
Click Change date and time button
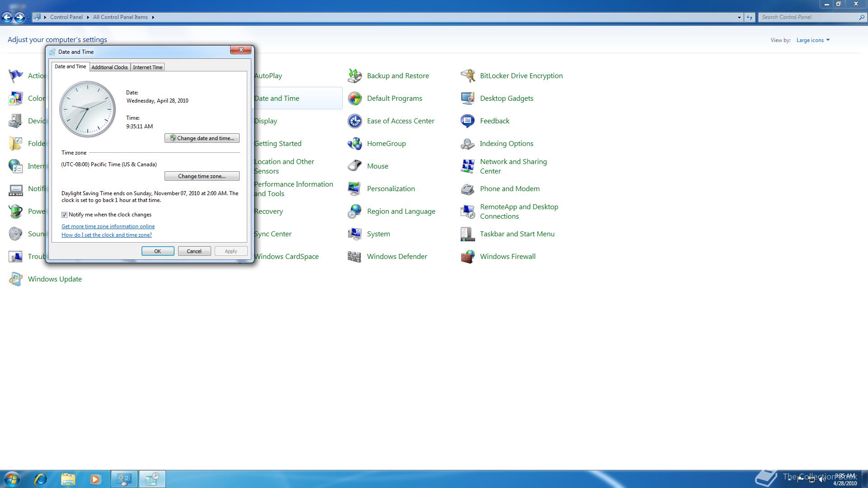pyautogui.click(x=202, y=138)
